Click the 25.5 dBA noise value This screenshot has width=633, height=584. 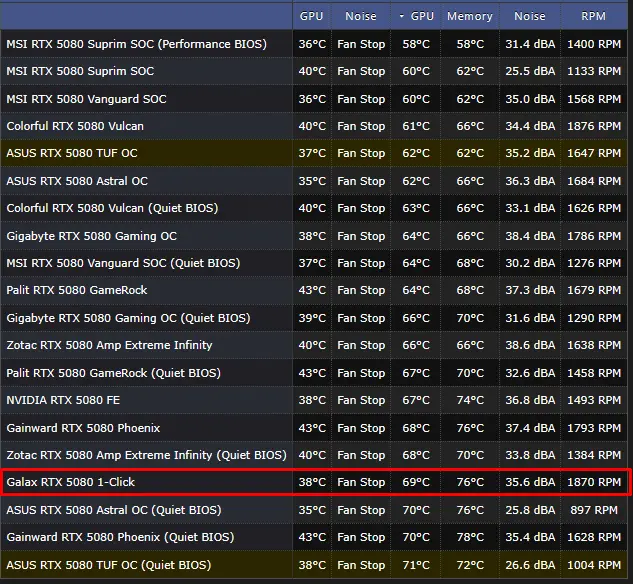tap(530, 71)
